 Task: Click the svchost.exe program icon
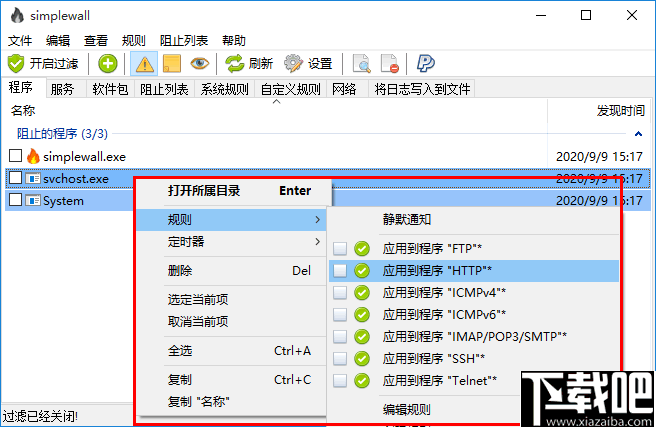click(33, 179)
